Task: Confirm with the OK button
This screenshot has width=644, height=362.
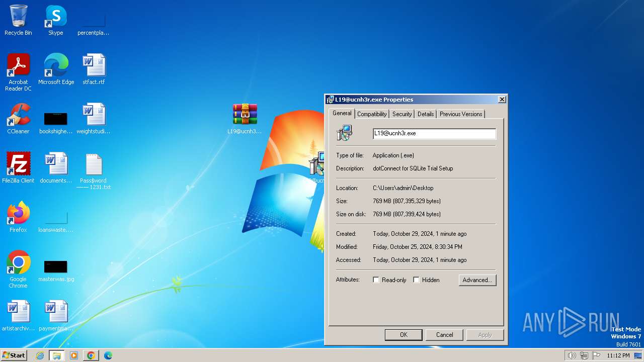Action: point(404,335)
